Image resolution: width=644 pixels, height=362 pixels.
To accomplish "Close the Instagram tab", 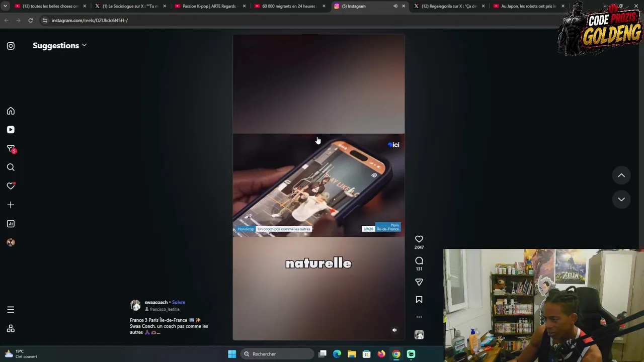I will [404, 6].
